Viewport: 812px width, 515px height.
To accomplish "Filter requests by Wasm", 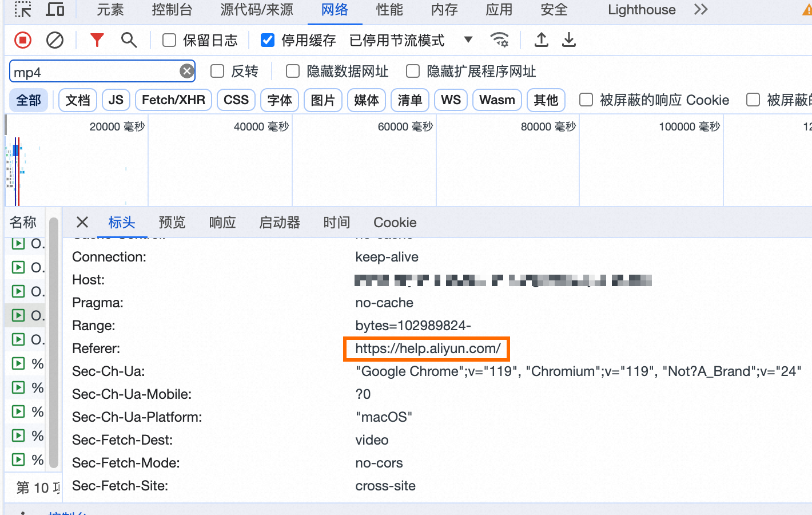I will [x=497, y=100].
